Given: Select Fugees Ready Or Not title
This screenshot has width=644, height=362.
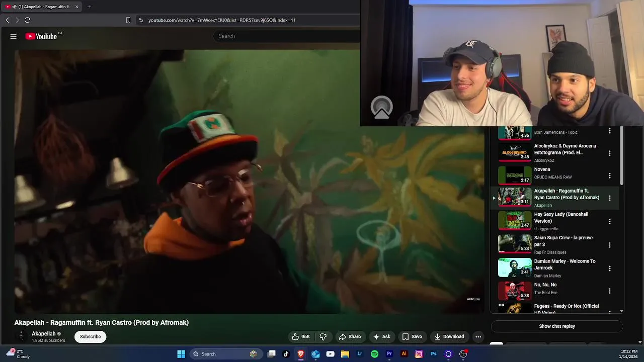Looking at the screenshot, I should pos(566,309).
